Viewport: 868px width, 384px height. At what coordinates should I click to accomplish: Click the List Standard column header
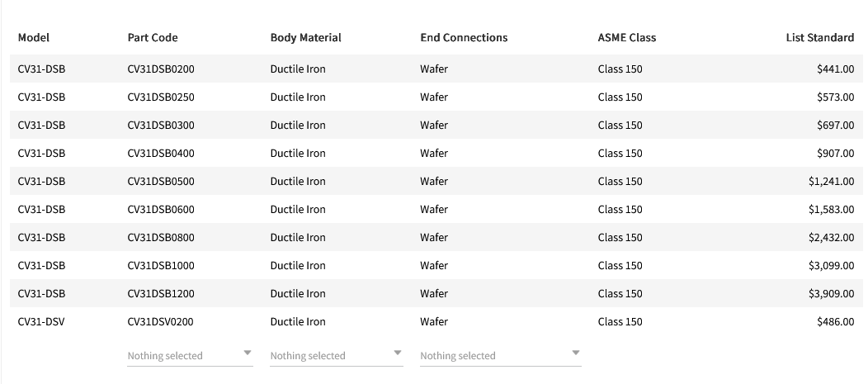click(x=819, y=37)
